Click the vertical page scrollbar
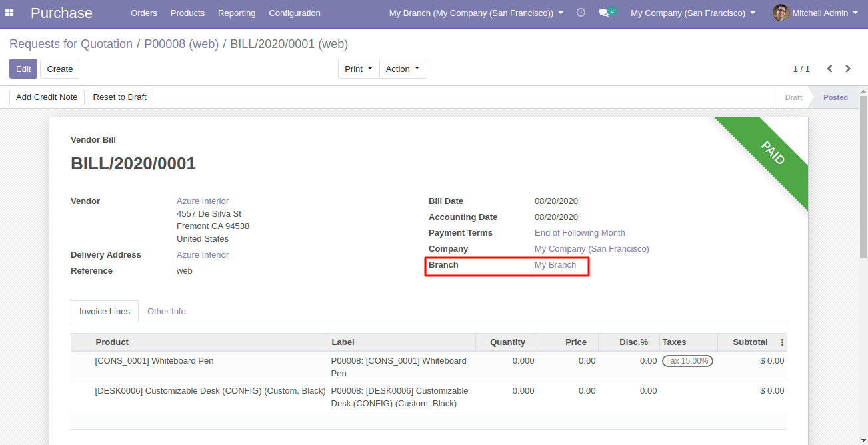 click(x=863, y=177)
